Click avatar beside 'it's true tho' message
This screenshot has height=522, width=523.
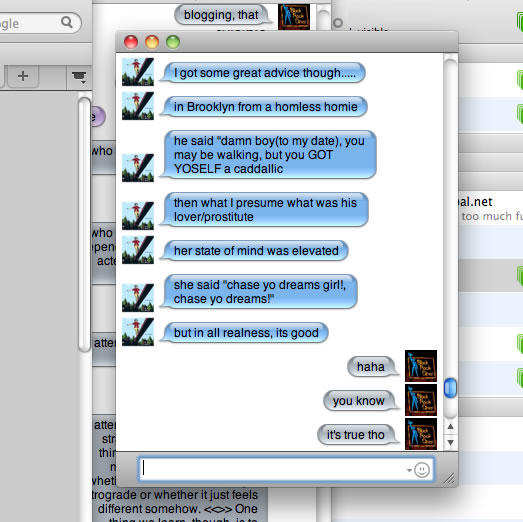pos(421,434)
